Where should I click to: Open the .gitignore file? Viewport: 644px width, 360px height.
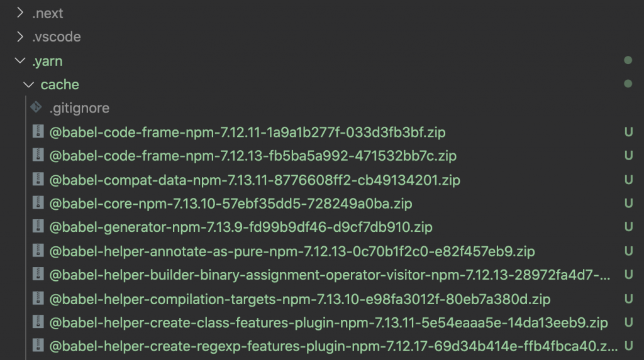pos(79,108)
